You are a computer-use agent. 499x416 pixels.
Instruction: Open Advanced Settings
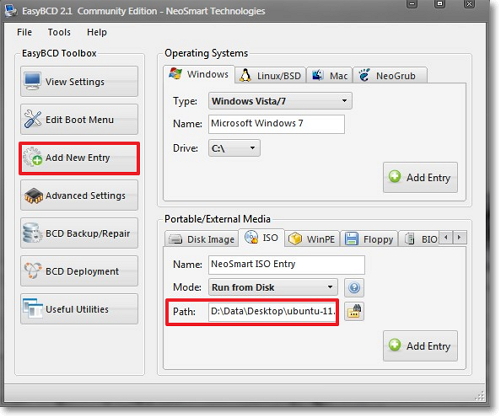(x=79, y=195)
